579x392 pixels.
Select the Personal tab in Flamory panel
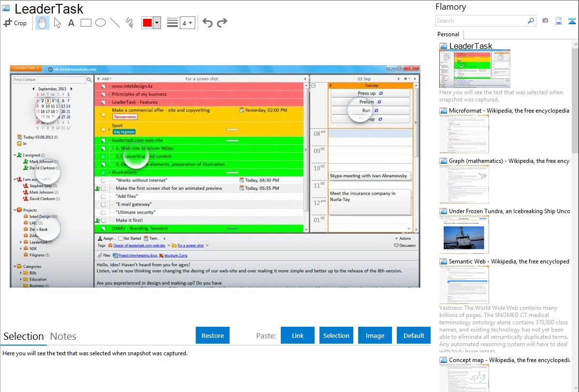pyautogui.click(x=449, y=34)
